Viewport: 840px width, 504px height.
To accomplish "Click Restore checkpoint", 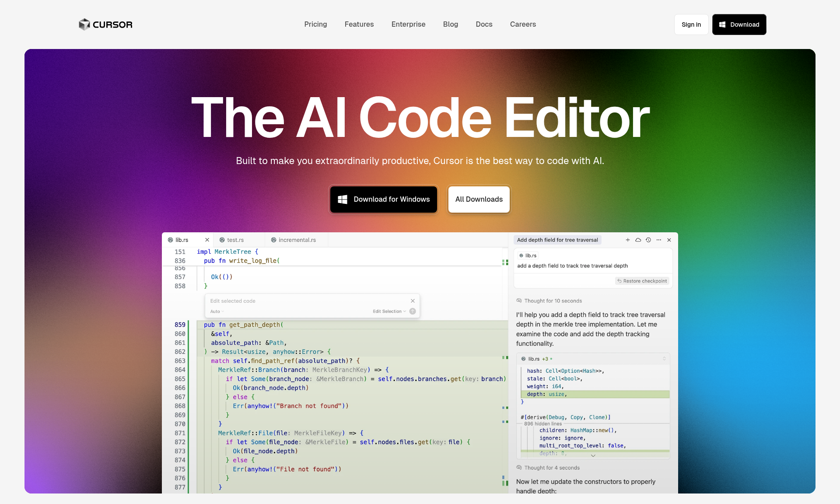I will pos(642,281).
